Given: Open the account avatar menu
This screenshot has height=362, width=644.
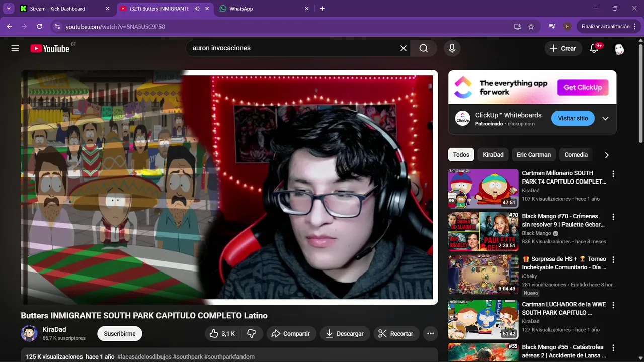Looking at the screenshot, I should pos(619,48).
